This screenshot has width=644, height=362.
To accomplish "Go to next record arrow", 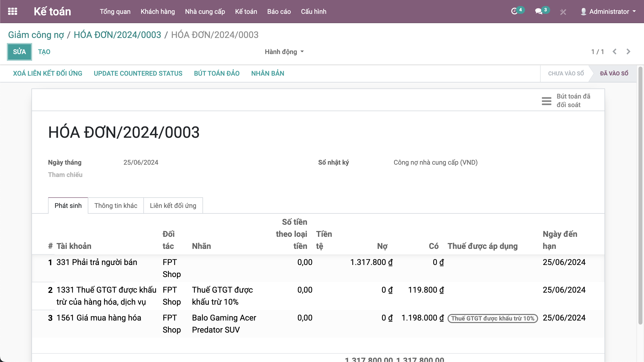I will (x=628, y=52).
